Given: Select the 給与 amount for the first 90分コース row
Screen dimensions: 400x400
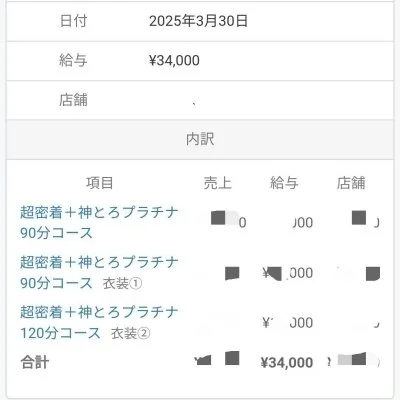Looking at the screenshot, I should click(x=302, y=223).
